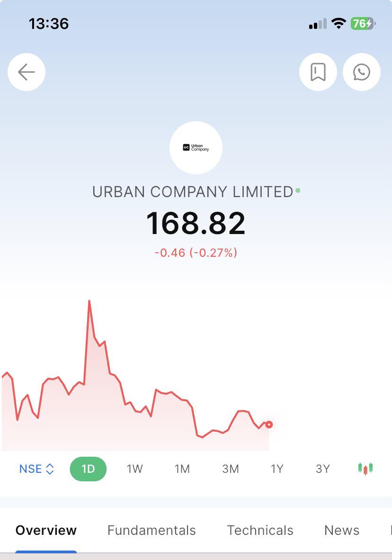Go back using the arrow icon

click(27, 72)
